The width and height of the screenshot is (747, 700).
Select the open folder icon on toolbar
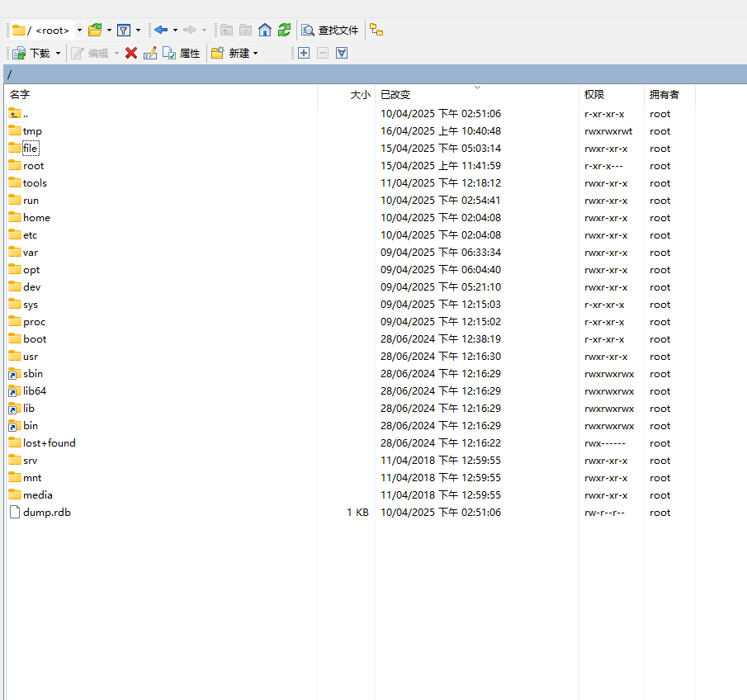93,30
